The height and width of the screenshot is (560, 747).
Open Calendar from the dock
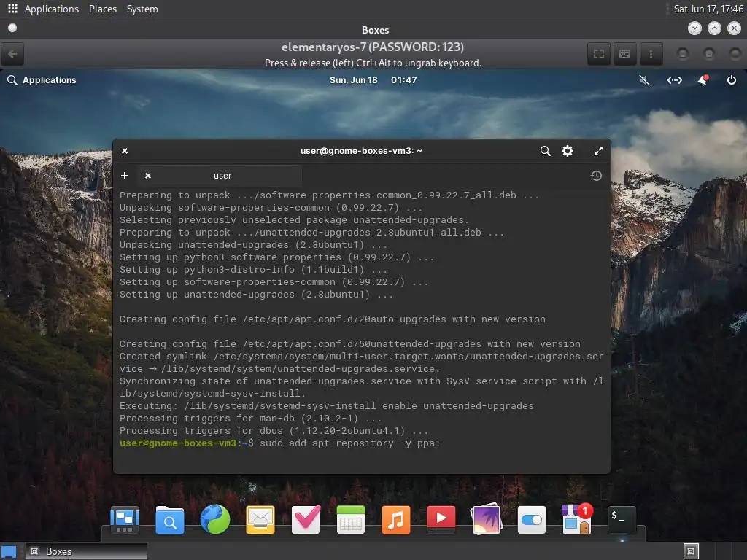click(351, 519)
